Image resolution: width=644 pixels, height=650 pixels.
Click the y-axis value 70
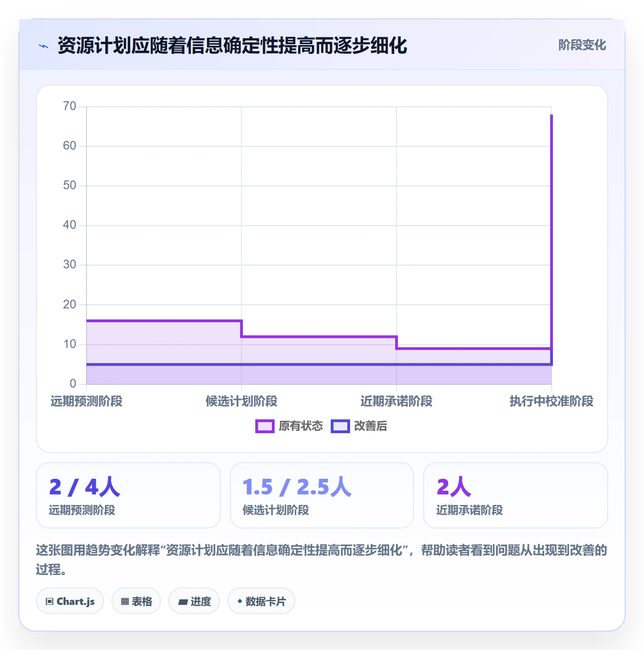(x=70, y=106)
